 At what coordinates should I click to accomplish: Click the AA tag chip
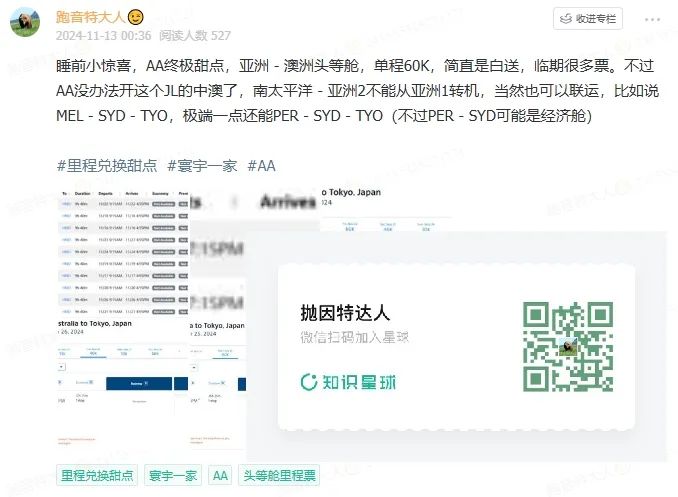point(220,475)
